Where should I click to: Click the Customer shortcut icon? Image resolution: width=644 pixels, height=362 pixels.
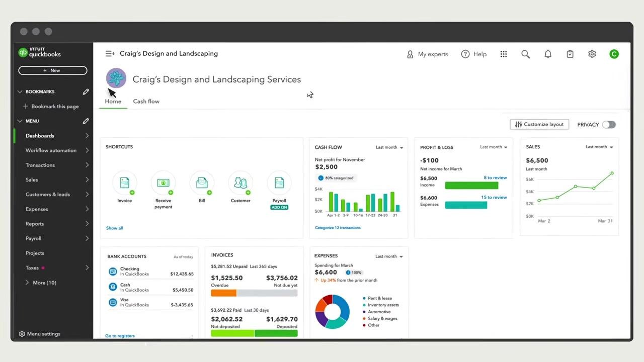240,183
